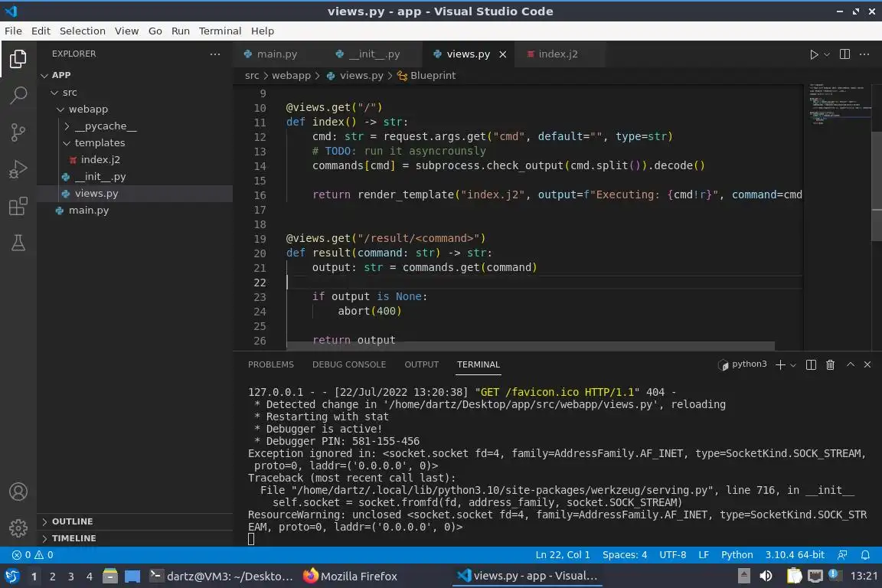Open editor More Actions ellipsis
The width and height of the screenshot is (882, 588).
[x=864, y=54]
